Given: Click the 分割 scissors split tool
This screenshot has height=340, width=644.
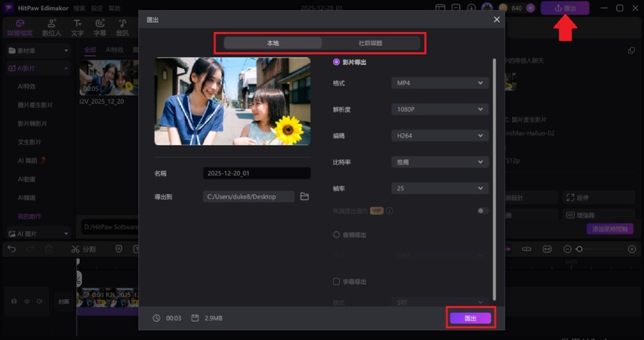Looking at the screenshot, I should (83, 249).
